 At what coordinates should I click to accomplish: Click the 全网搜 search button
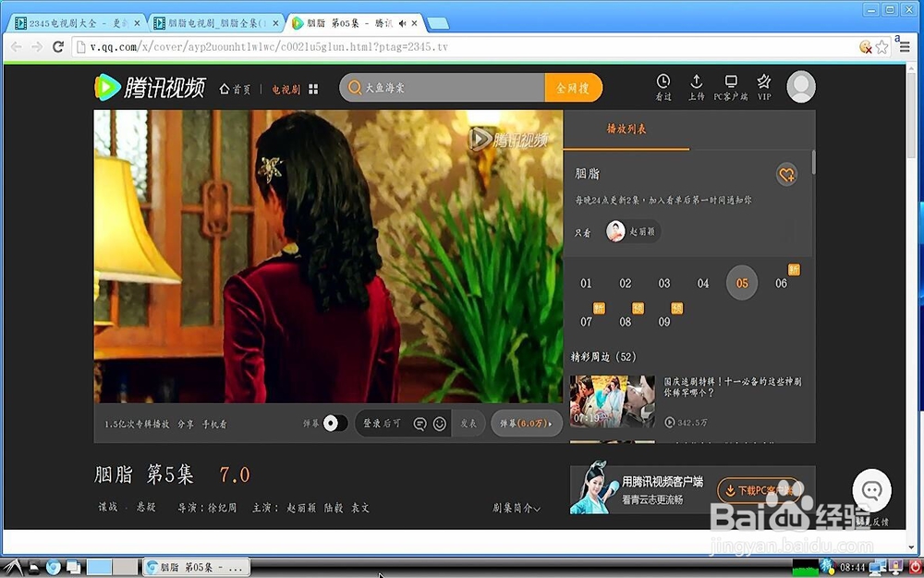(x=574, y=88)
